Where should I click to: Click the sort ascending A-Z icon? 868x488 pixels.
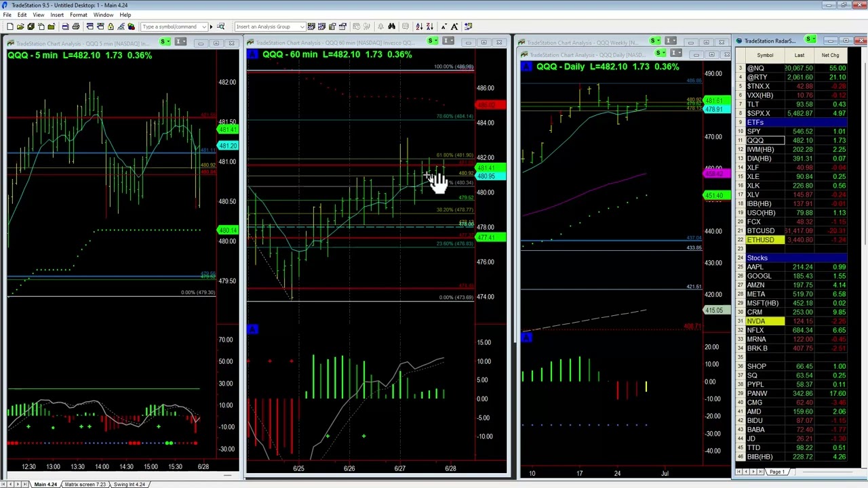pos(420,26)
